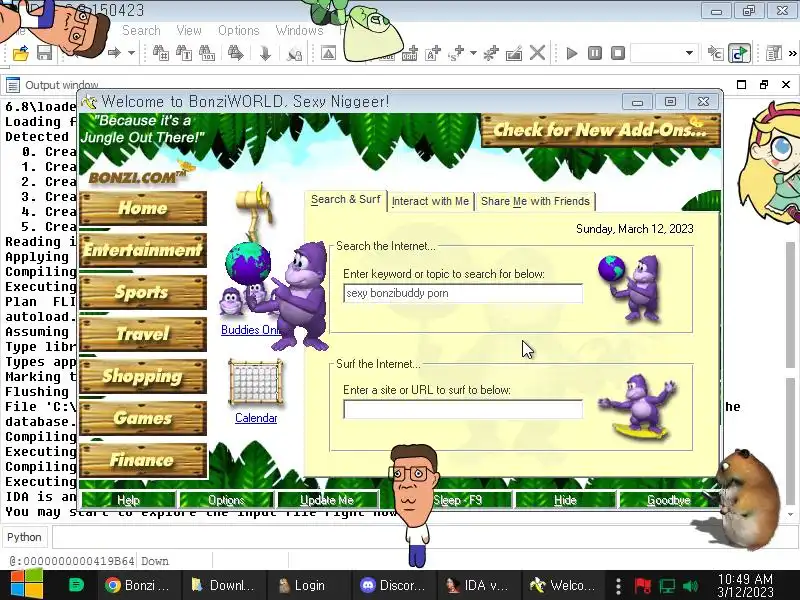Pause the debugger process
This screenshot has height=600, width=800.
coord(595,53)
